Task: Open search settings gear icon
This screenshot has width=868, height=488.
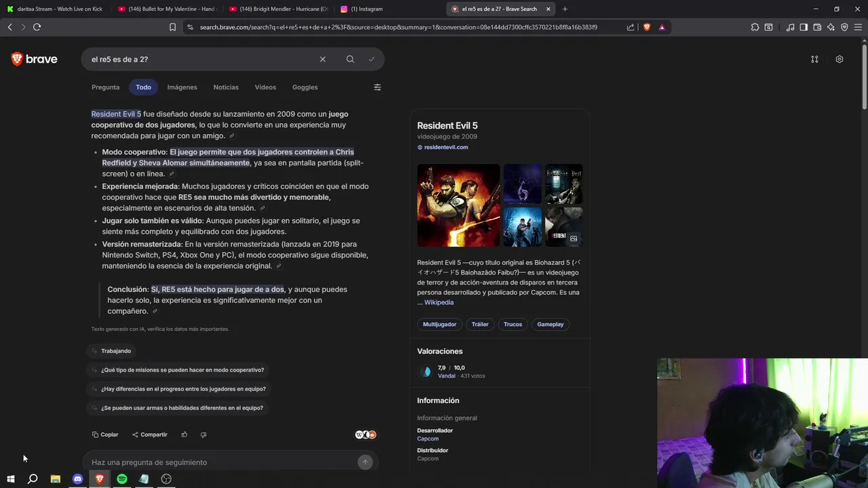Action: pos(840,59)
